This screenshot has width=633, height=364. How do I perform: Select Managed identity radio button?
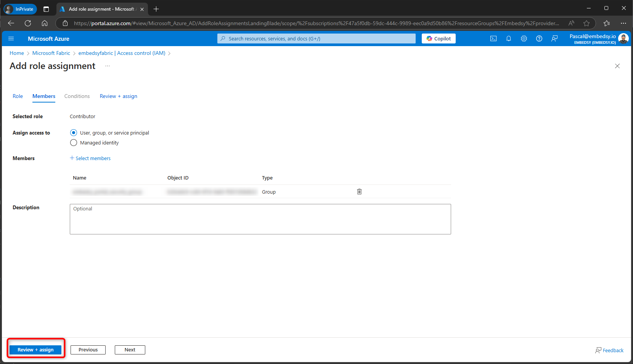click(x=74, y=143)
